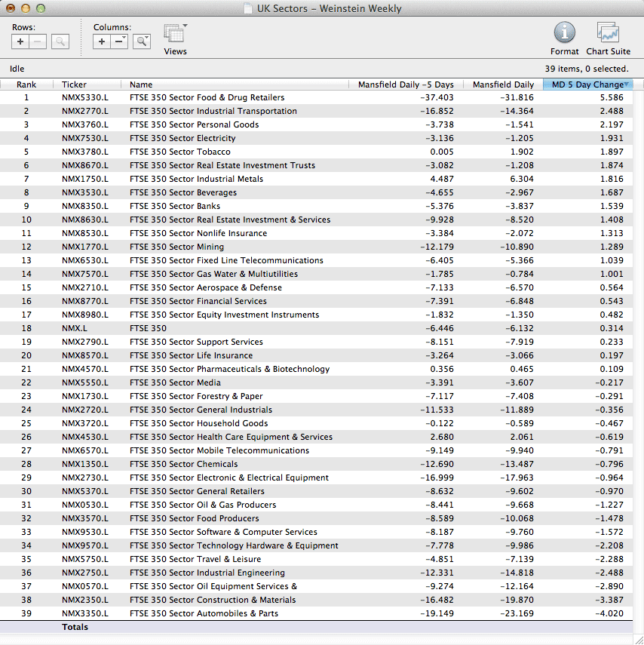The image size is (644, 645).
Task: Click the Rows search magnifier icon
Action: (60, 42)
